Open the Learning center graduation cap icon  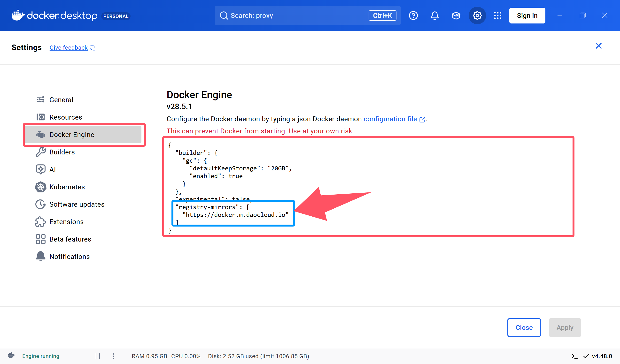[x=456, y=15]
